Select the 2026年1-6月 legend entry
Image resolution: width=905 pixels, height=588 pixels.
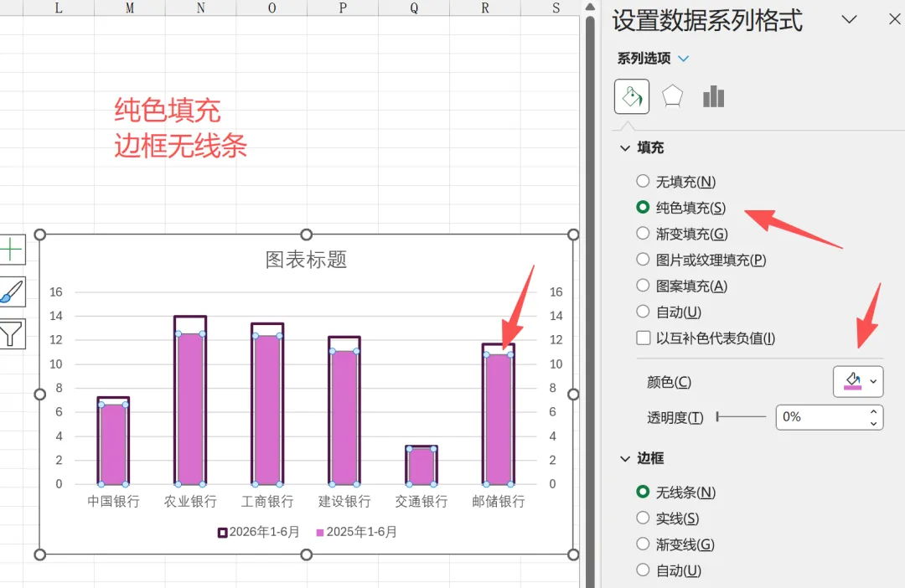[x=259, y=532]
